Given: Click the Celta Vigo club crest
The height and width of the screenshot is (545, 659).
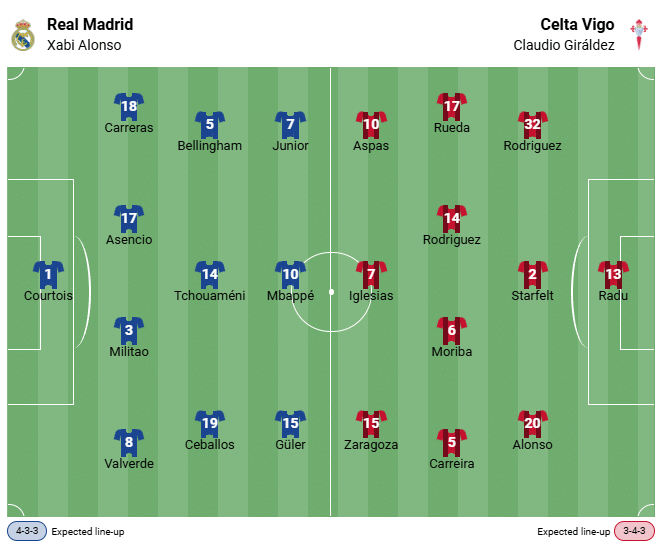Looking at the screenshot, I should point(638,35).
